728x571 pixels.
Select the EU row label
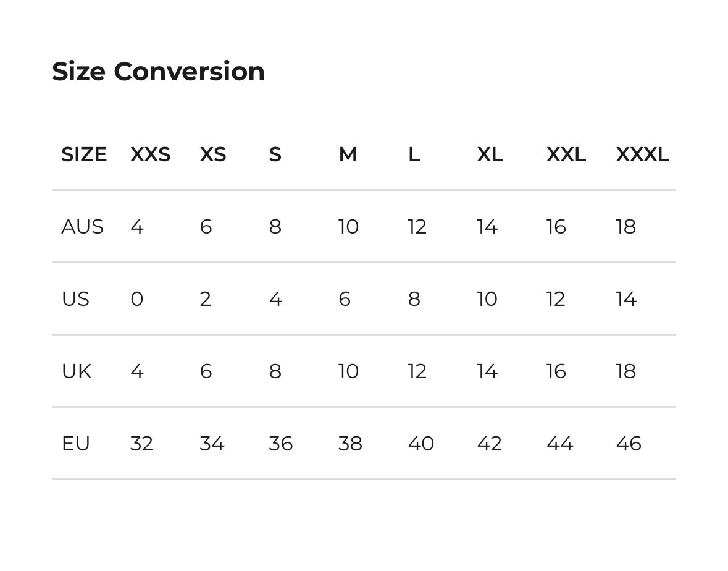[x=75, y=444]
